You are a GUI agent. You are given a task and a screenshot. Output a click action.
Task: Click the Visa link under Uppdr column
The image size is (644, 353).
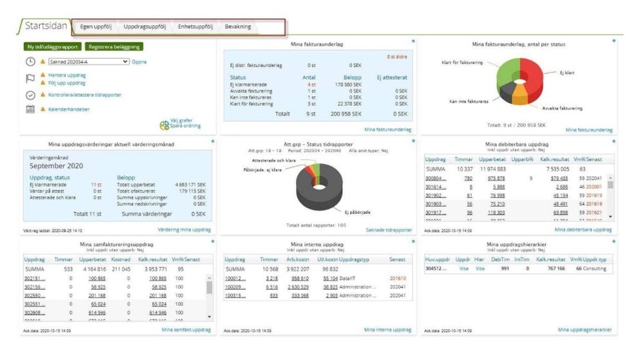pyautogui.click(x=463, y=269)
